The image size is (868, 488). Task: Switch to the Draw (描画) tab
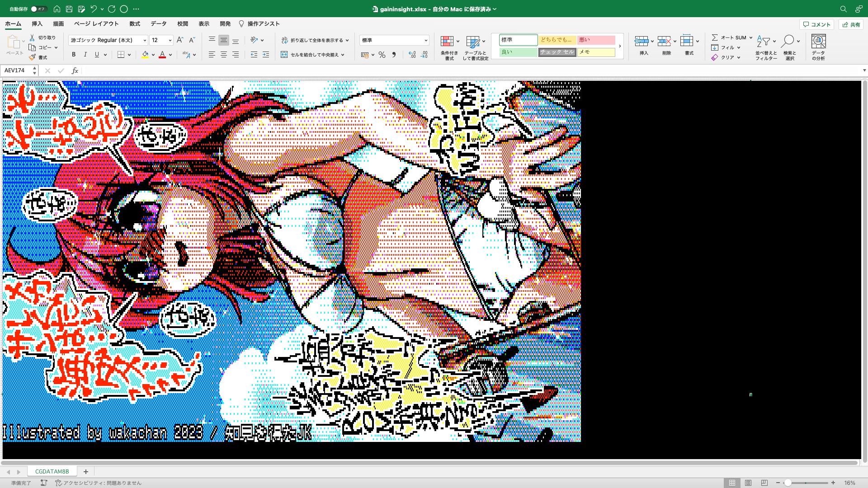58,24
